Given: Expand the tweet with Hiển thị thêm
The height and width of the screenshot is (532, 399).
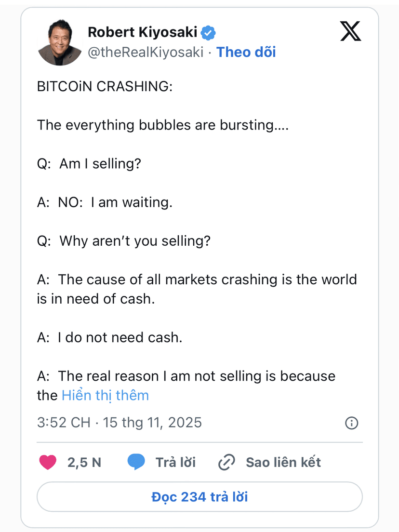Looking at the screenshot, I should pyautogui.click(x=105, y=396).
